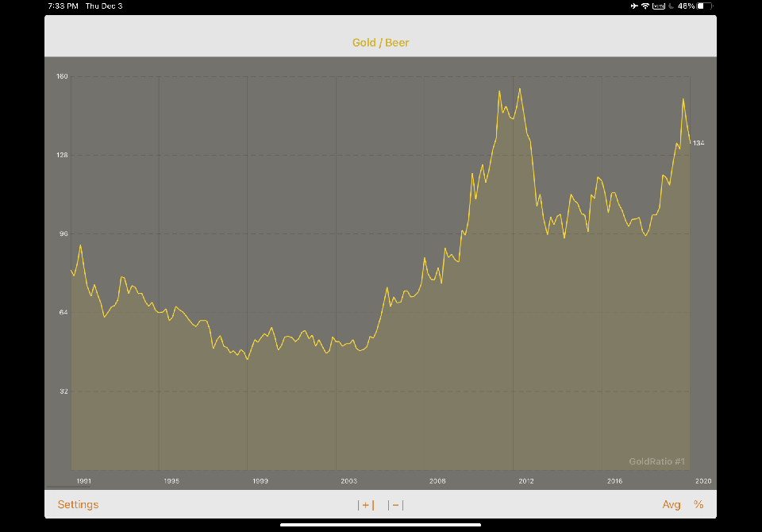Tap the home indicator bar at bottom
Screen dimensions: 762x532
click(380, 525)
